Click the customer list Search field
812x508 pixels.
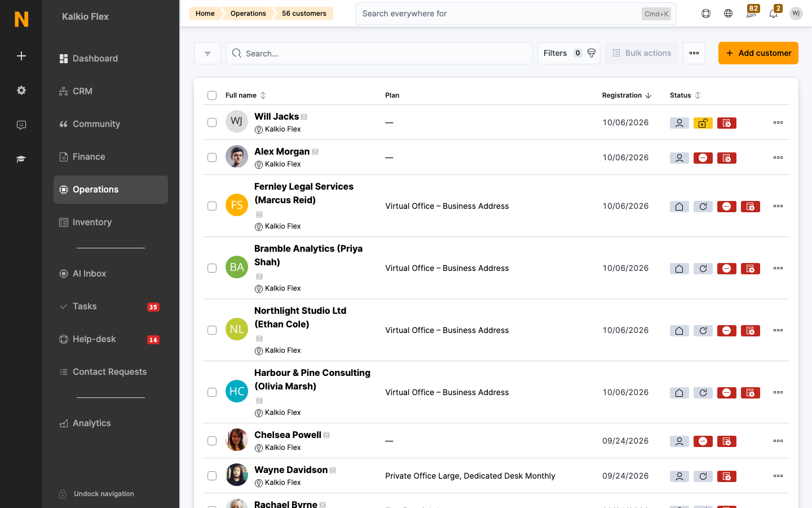coord(379,53)
